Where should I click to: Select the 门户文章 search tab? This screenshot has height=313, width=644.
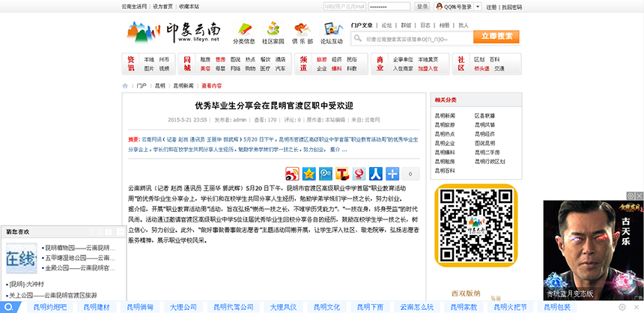click(362, 25)
